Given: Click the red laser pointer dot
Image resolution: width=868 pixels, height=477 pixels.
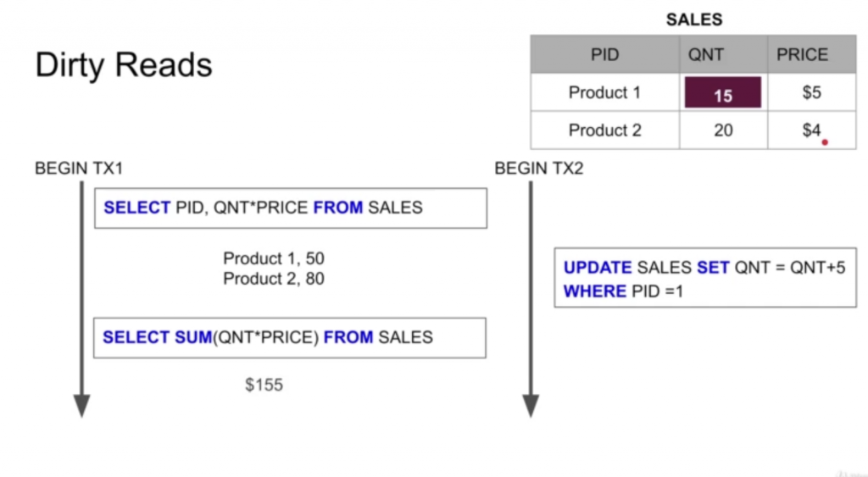Looking at the screenshot, I should 825,142.
